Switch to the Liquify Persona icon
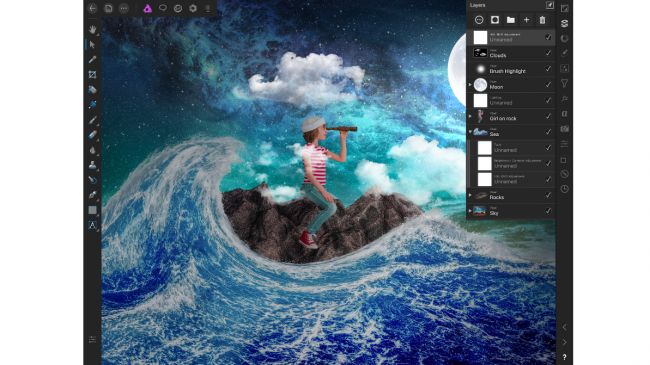The image size is (650, 365). (178, 8)
